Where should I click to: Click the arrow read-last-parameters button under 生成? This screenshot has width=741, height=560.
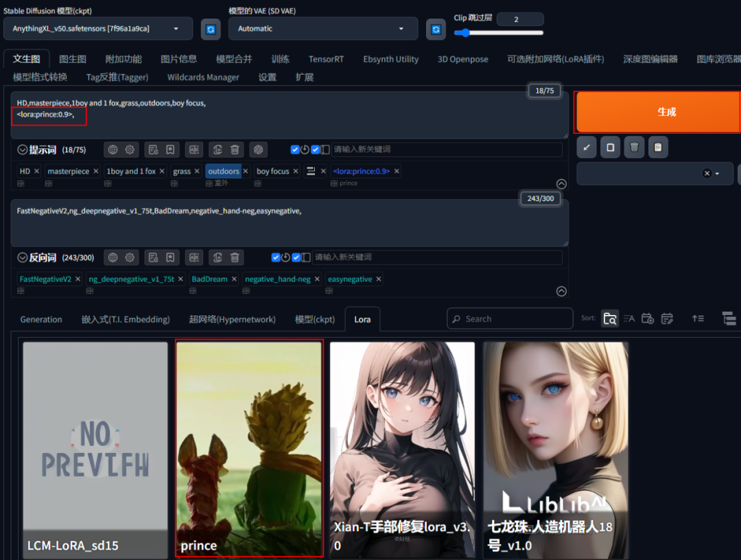(587, 148)
